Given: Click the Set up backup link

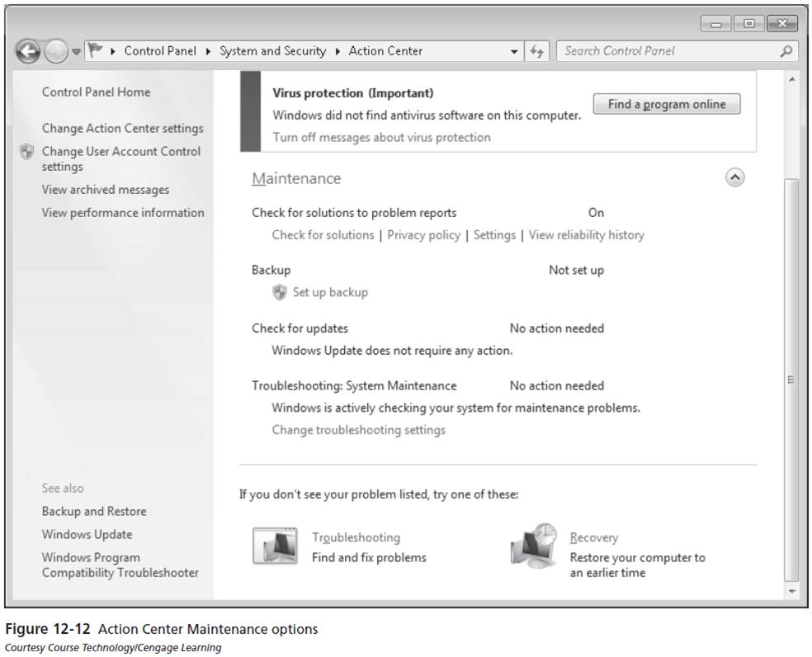Looking at the screenshot, I should coord(330,292).
